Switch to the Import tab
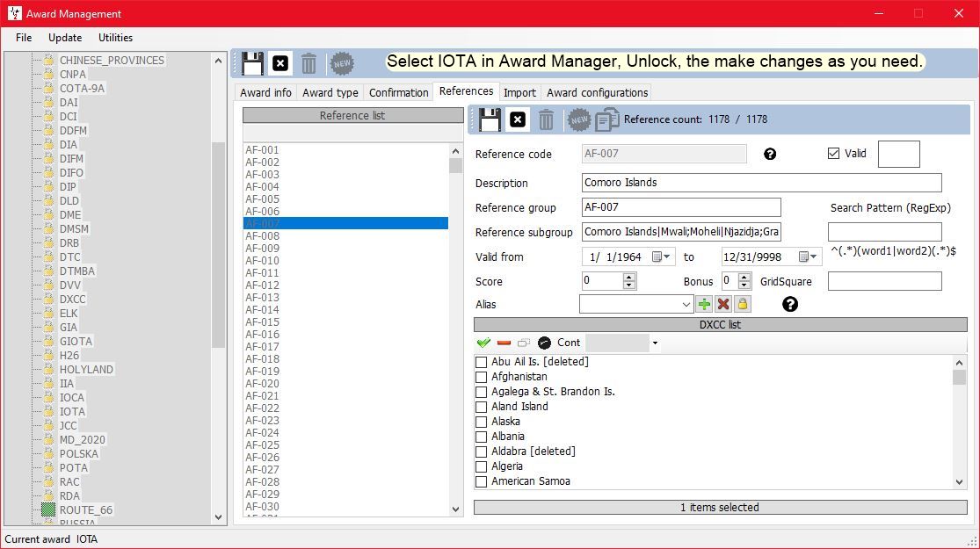The image size is (980, 549). pos(520,92)
